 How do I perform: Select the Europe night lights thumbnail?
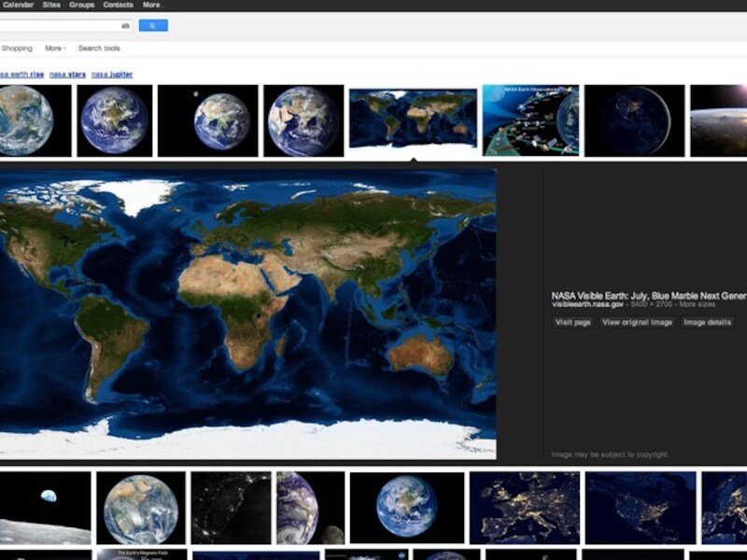pyautogui.click(x=525, y=508)
